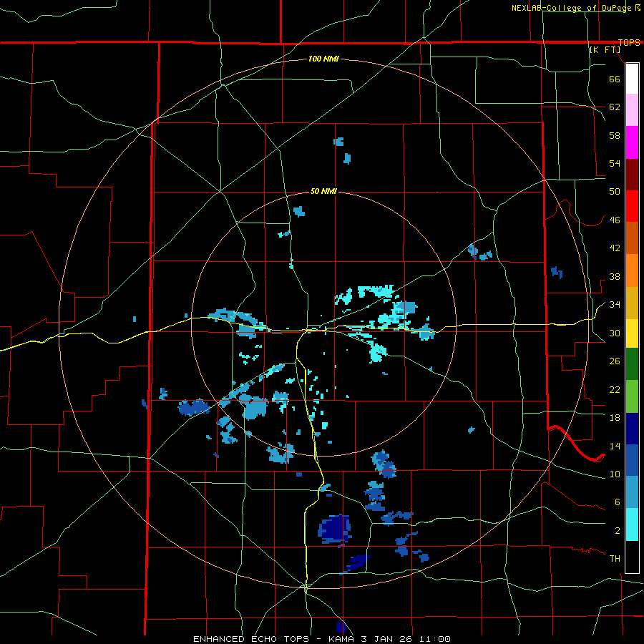This screenshot has height=644, width=644.
Task: Click the 50 value on the legend scale
Action: (615, 191)
